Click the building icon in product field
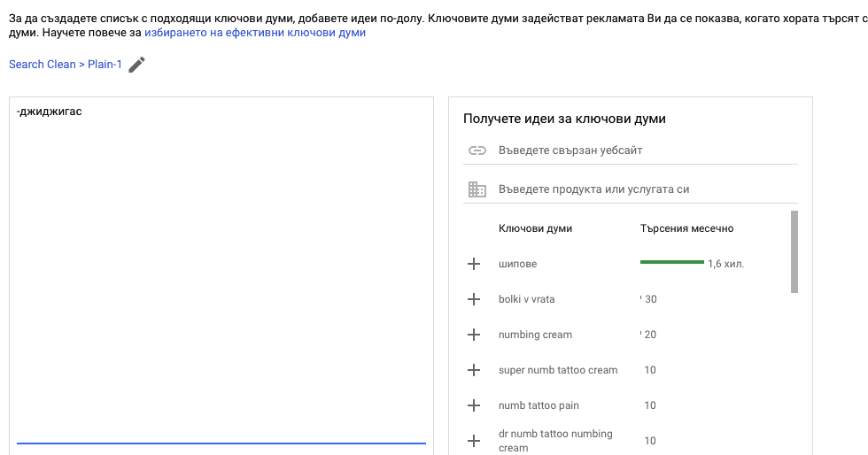Screen dimensions: 868x455 tap(477, 189)
